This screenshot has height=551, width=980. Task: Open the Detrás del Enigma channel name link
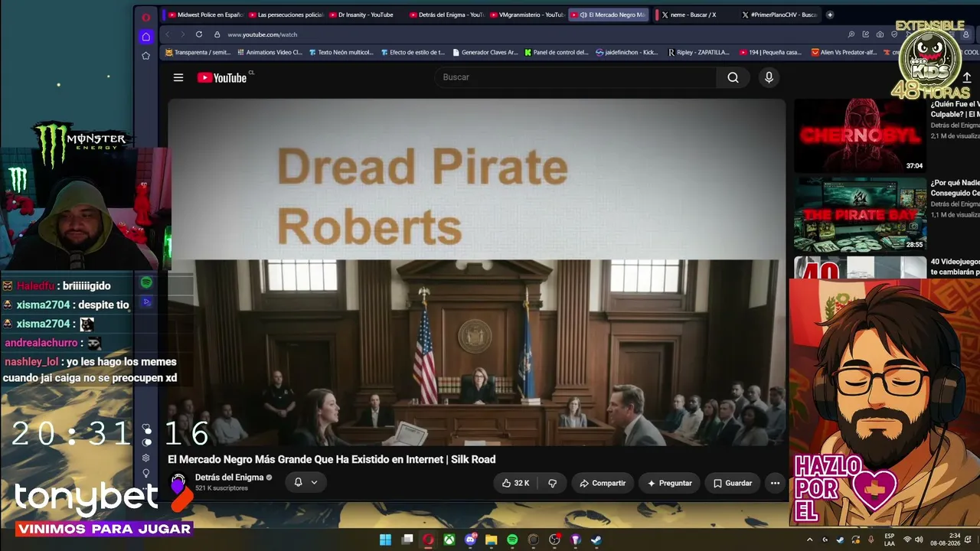coord(229,478)
